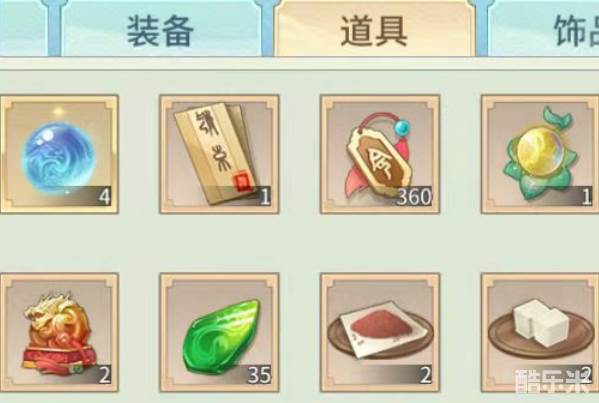
Task: Switch to the 道具 tab
Action: [x=374, y=29]
